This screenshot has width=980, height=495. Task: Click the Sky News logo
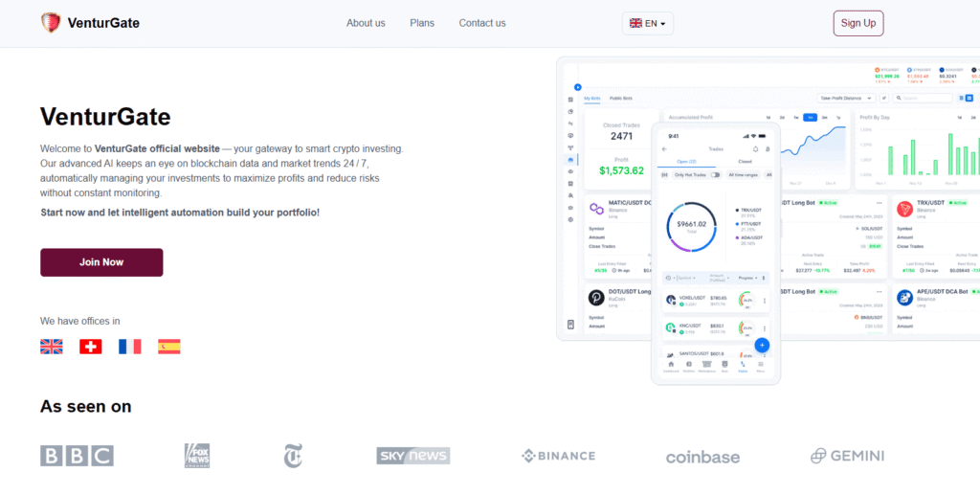click(x=412, y=456)
